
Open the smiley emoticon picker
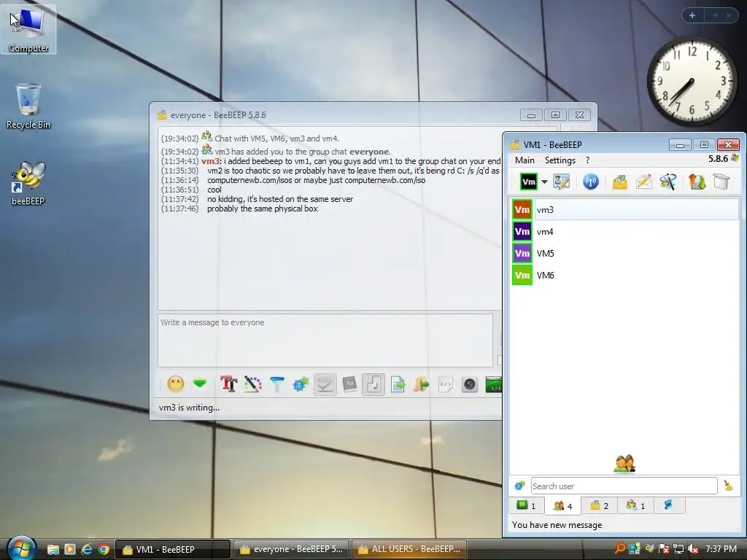pos(176,384)
